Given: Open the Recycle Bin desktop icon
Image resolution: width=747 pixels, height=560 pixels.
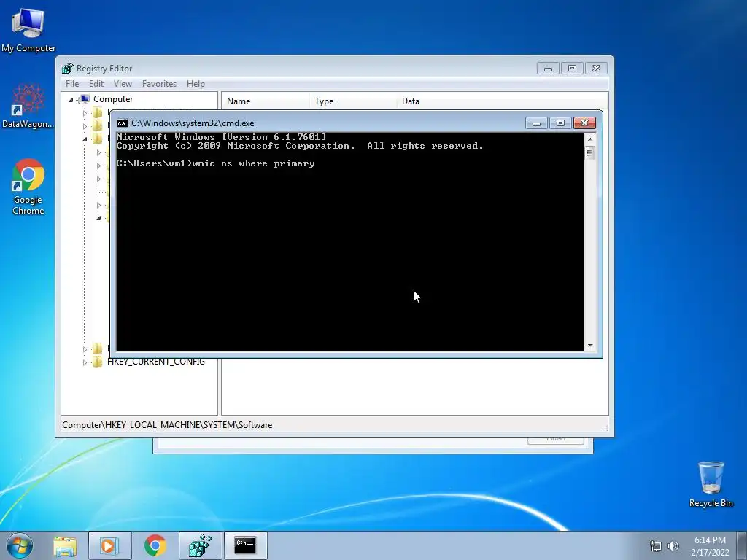Looking at the screenshot, I should 711,484.
